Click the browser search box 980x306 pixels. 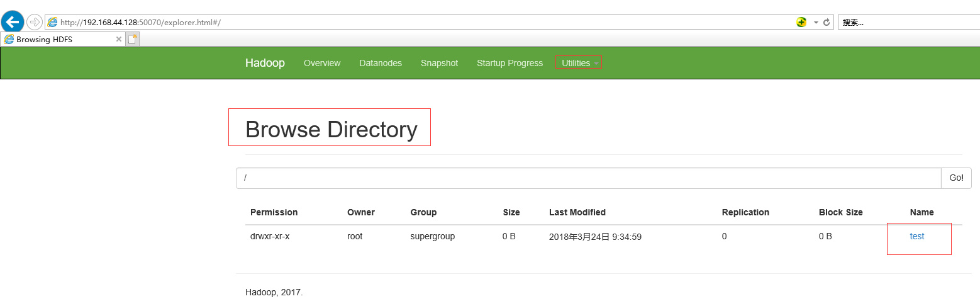(909, 22)
